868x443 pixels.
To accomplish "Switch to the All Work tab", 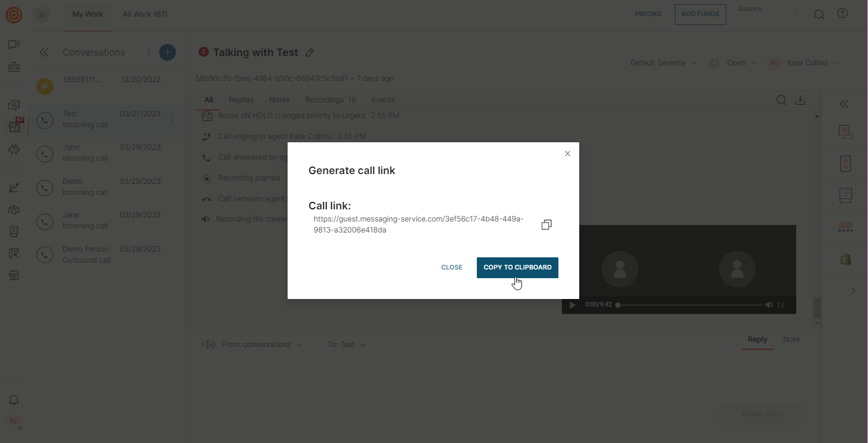I will coord(145,14).
